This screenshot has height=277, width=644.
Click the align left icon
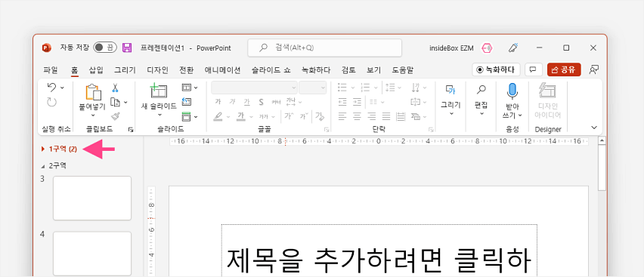coord(342,116)
